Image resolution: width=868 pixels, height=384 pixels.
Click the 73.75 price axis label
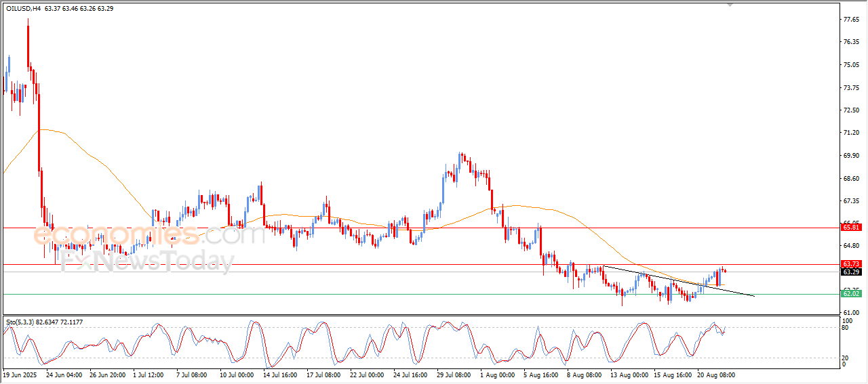click(x=852, y=88)
